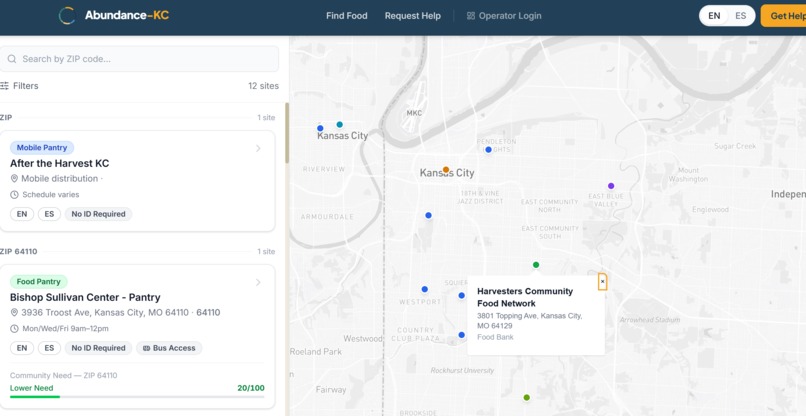Click the magnifier icon in search box
806x416 pixels.
pyautogui.click(x=12, y=59)
